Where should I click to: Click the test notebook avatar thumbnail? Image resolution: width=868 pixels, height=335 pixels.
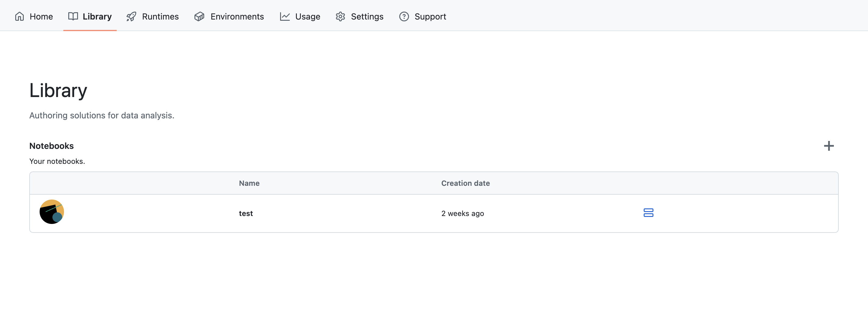[x=52, y=212]
